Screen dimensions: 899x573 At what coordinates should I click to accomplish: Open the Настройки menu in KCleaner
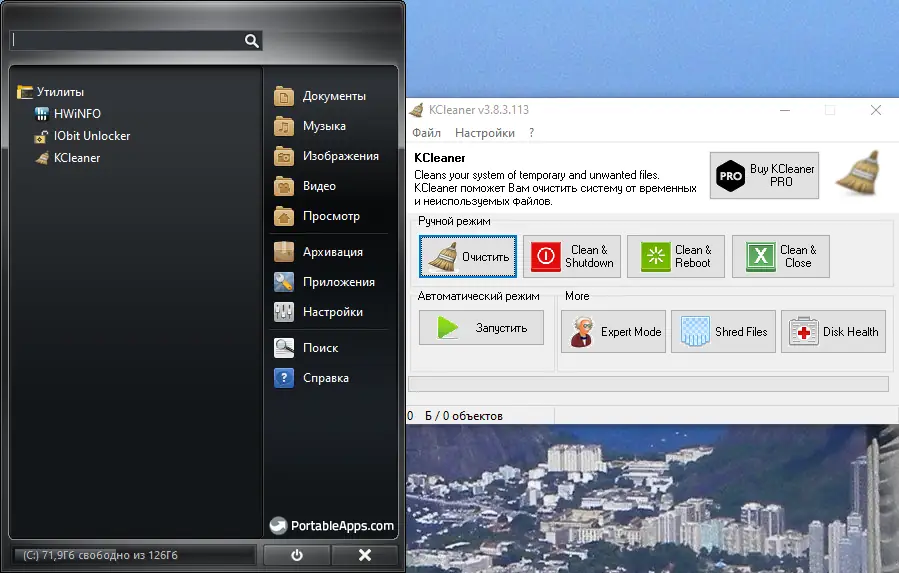484,133
